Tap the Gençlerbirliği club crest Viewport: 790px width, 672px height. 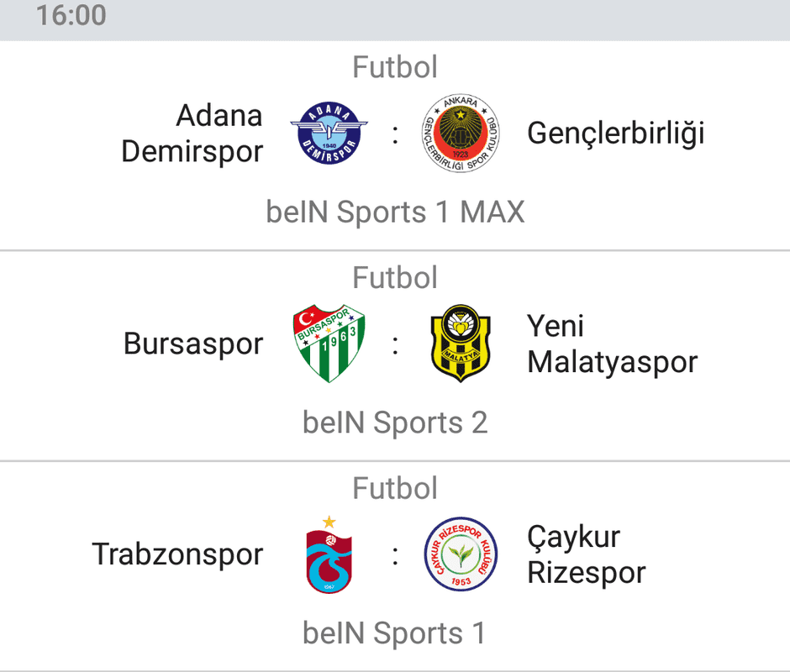pos(461,133)
